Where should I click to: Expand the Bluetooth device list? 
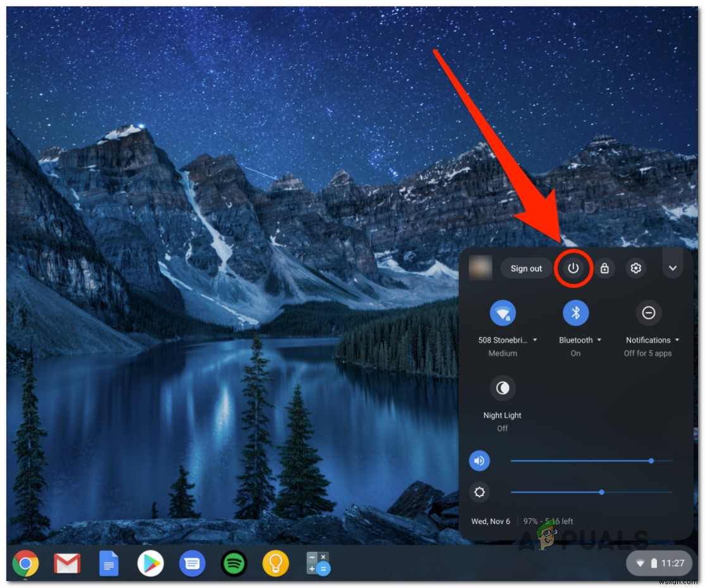[x=600, y=340]
